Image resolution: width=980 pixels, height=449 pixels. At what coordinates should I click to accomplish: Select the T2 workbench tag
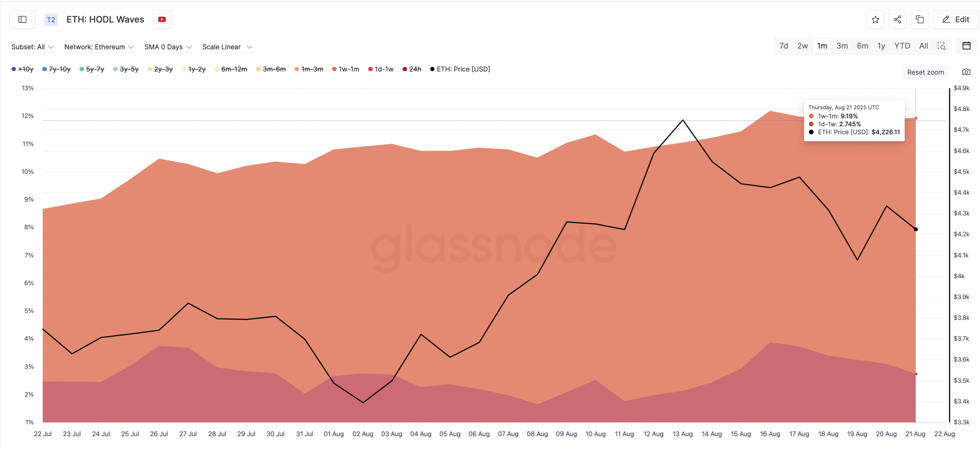pyautogui.click(x=51, y=20)
